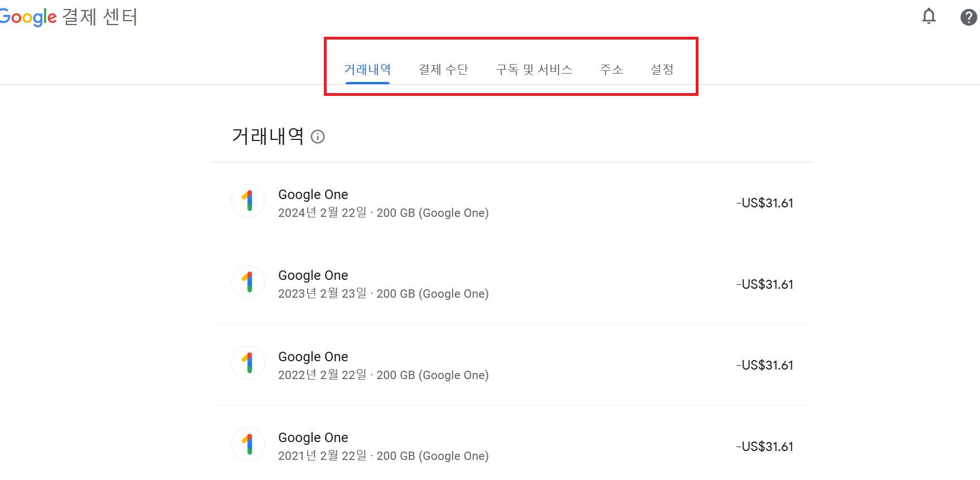Viewport: 980px width, 480px height.
Task: Click the info icon beside 거래내역 heading
Action: [318, 137]
